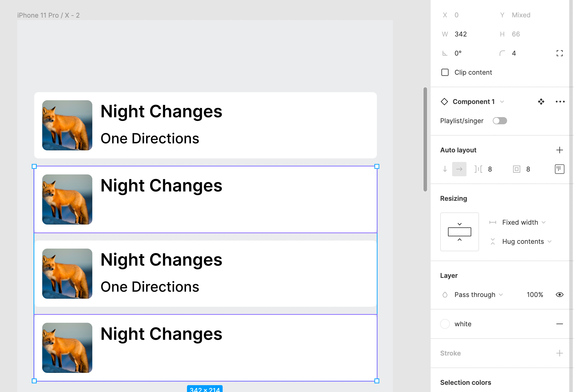The width and height of the screenshot is (574, 392).
Task: Click the white fill color swatch
Action: coord(445,324)
